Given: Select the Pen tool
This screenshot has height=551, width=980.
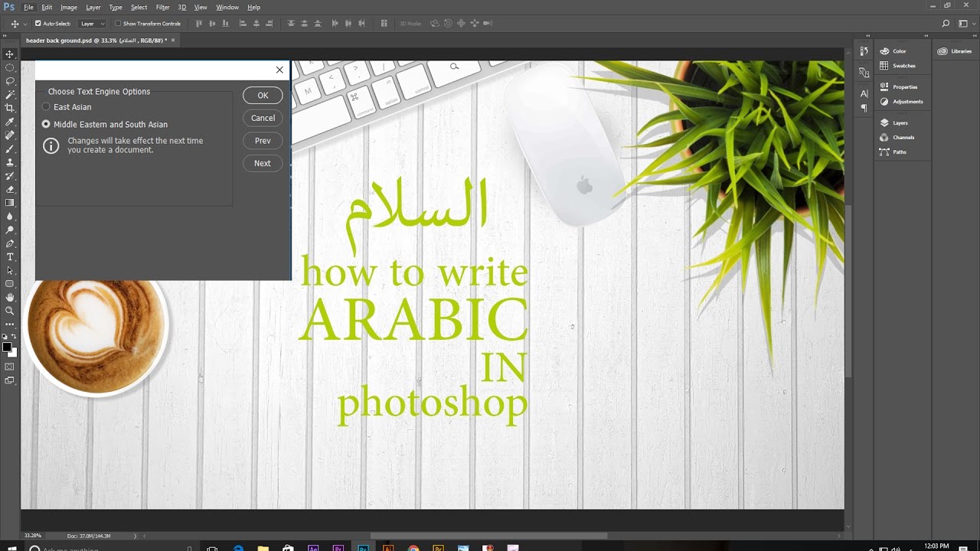Looking at the screenshot, I should click(x=10, y=243).
